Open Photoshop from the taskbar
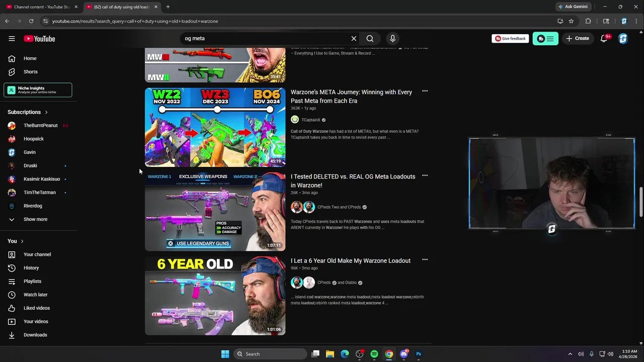This screenshot has width=644, height=362. 419,354
